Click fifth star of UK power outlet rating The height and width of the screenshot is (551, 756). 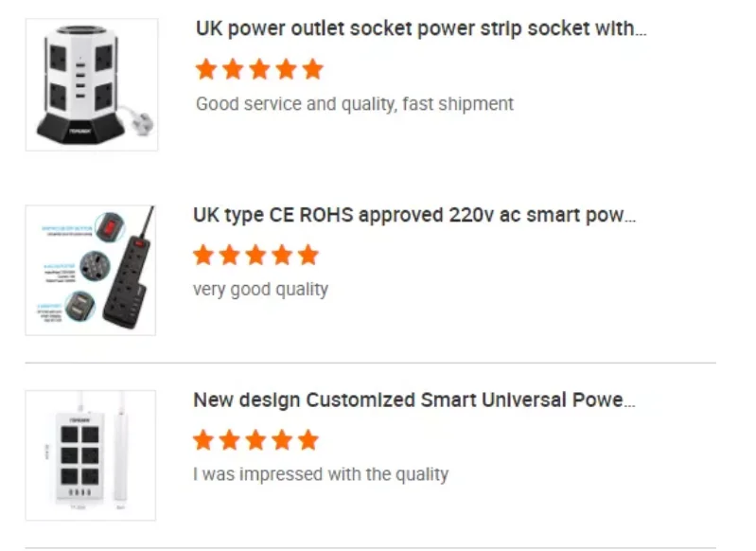click(312, 69)
